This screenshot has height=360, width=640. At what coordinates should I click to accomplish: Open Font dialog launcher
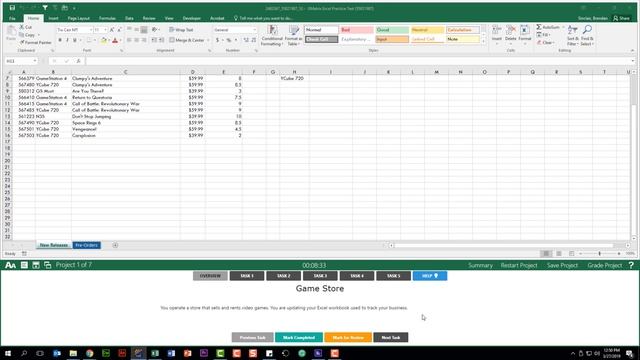[x=122, y=51]
